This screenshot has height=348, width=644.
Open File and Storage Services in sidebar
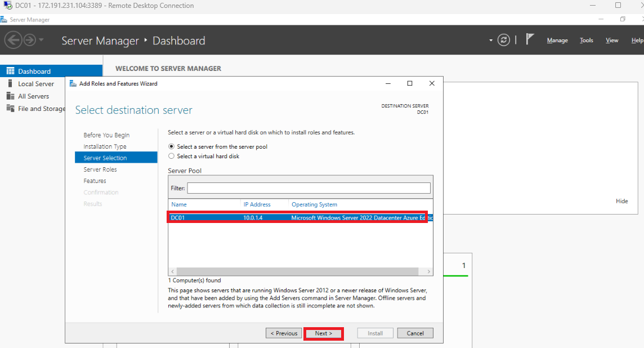[42, 109]
